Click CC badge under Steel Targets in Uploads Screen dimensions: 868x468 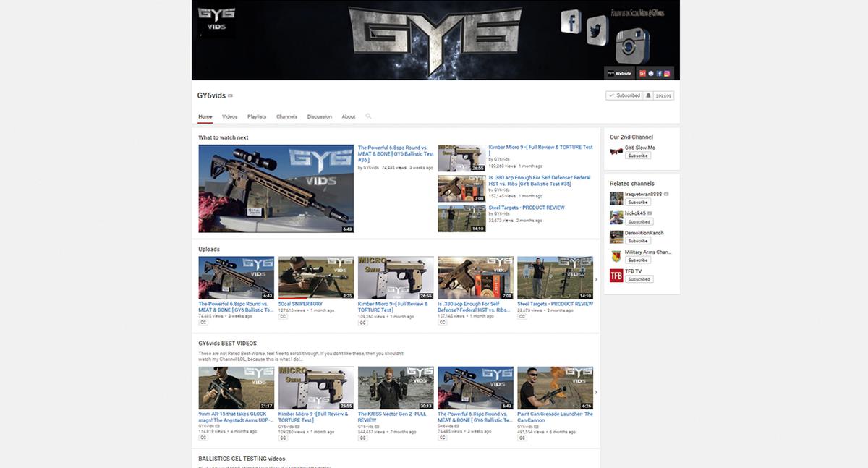pyautogui.click(x=522, y=316)
